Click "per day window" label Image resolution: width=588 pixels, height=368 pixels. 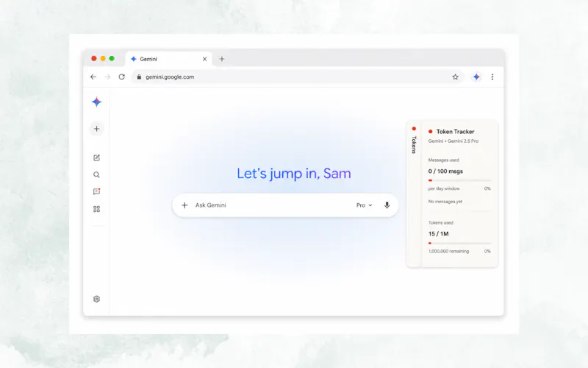click(x=444, y=188)
